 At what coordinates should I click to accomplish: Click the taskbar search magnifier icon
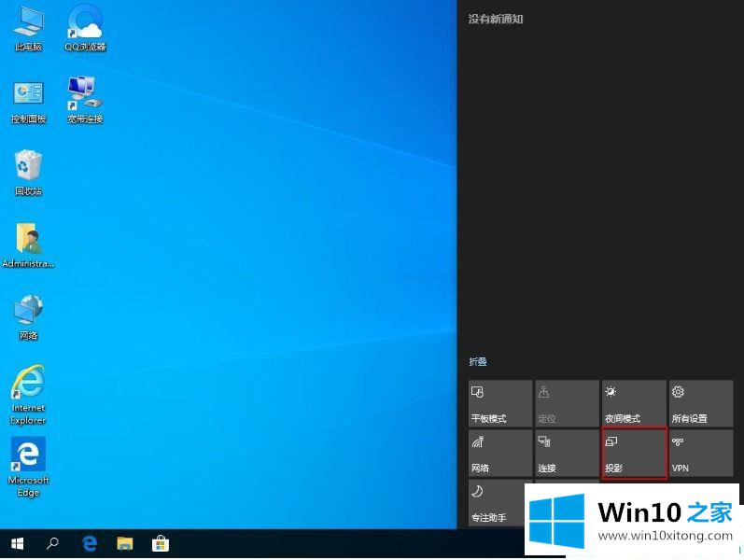point(52,543)
